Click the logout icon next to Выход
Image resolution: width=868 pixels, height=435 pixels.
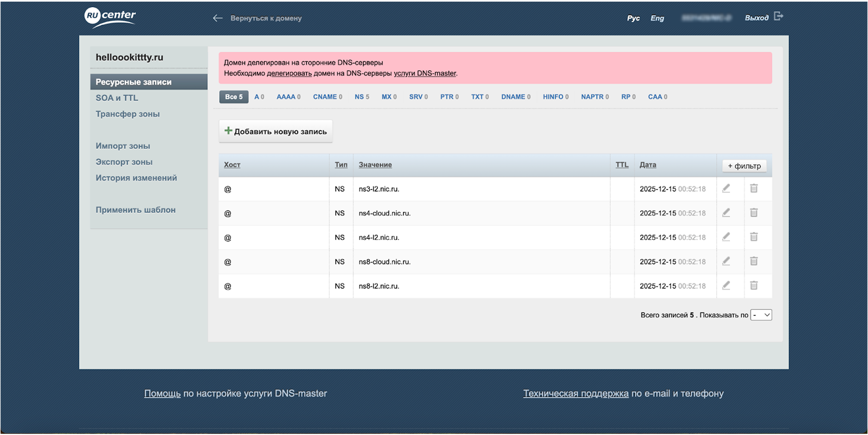pyautogui.click(x=779, y=16)
